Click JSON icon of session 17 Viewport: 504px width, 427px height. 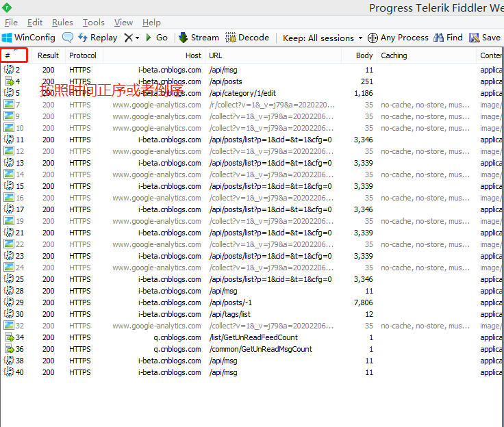point(9,209)
